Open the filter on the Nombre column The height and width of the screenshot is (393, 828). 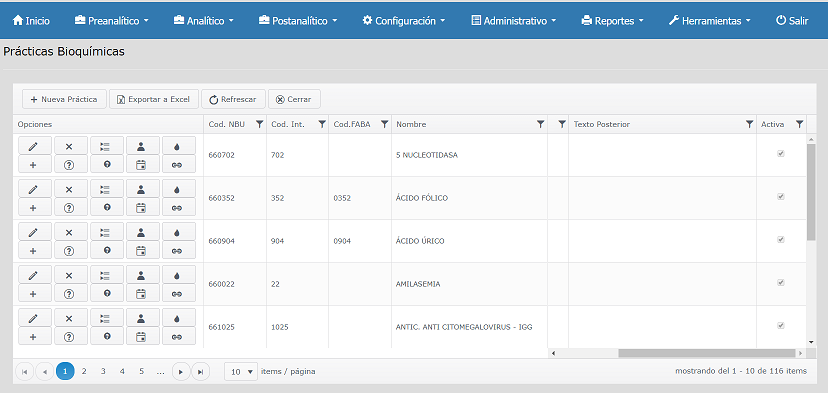click(540, 125)
